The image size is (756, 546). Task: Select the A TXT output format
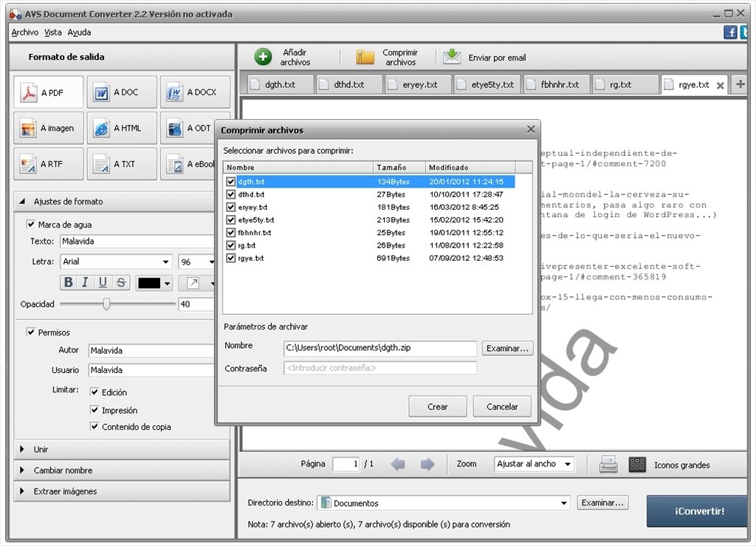pyautogui.click(x=122, y=164)
